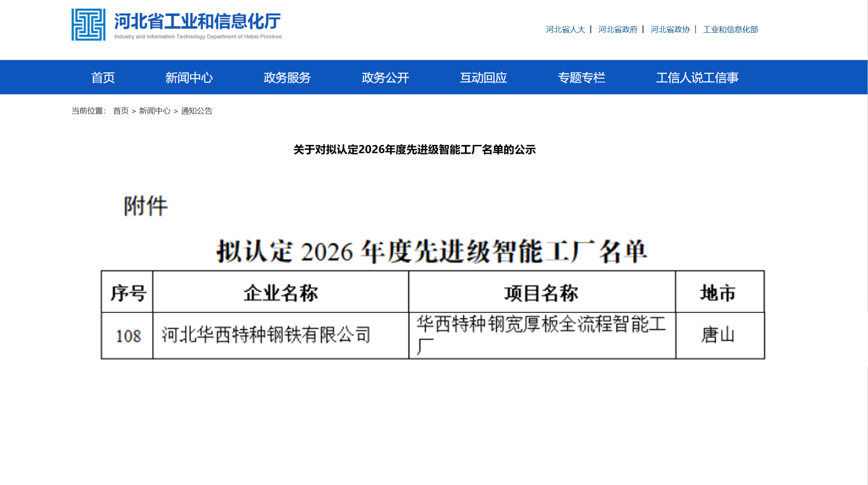Click the 当前位置 breadcrumb label

(89, 111)
